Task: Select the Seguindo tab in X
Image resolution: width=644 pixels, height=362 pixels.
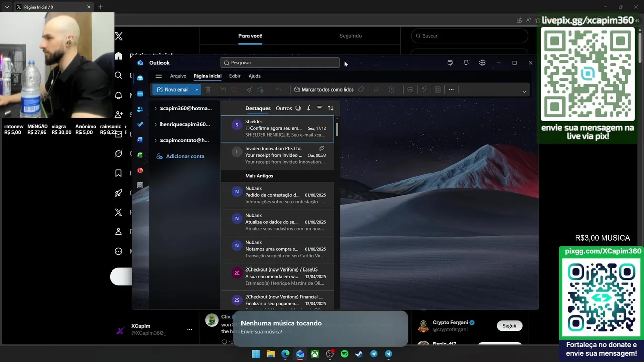Action: click(x=350, y=36)
